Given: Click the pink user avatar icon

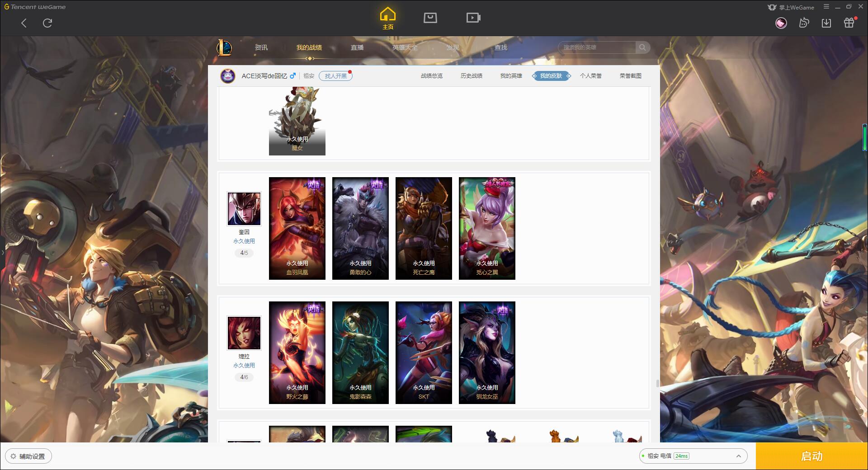Looking at the screenshot, I should [x=781, y=23].
